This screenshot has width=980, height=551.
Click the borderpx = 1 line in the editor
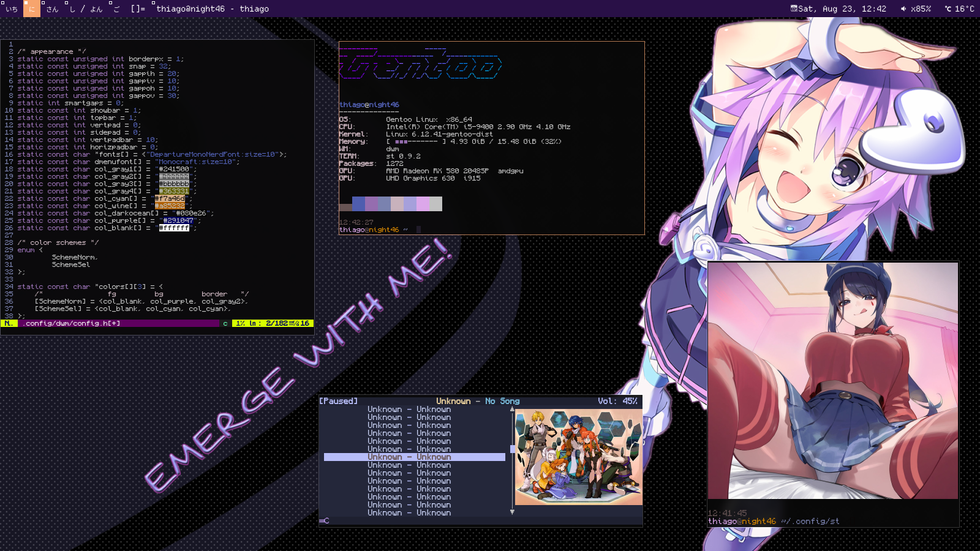coord(100,59)
